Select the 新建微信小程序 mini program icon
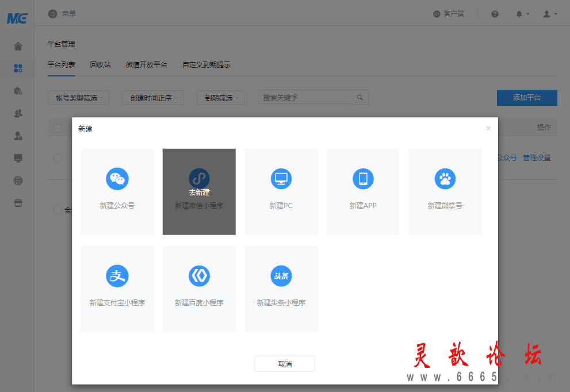Screen dimensions: 570x392 [x=199, y=179]
